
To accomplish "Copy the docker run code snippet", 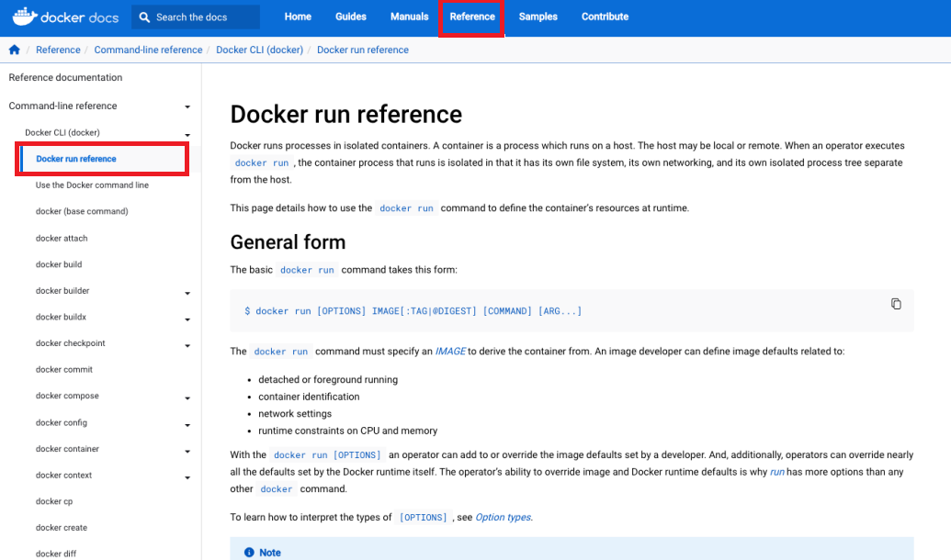I will [x=896, y=304].
